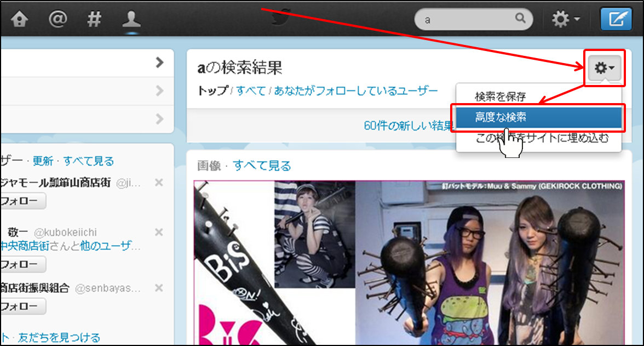The image size is (644, 346).
Task: Go to the Home icon in top bar
Action: point(19,20)
